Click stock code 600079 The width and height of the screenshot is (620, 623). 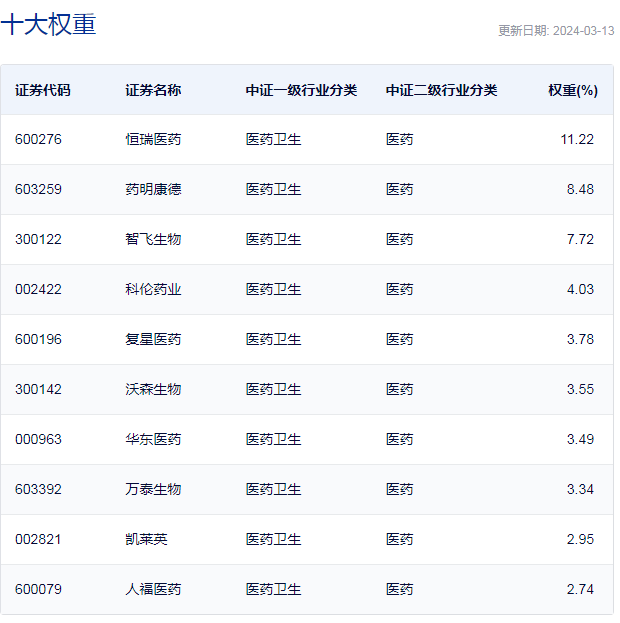[38, 589]
